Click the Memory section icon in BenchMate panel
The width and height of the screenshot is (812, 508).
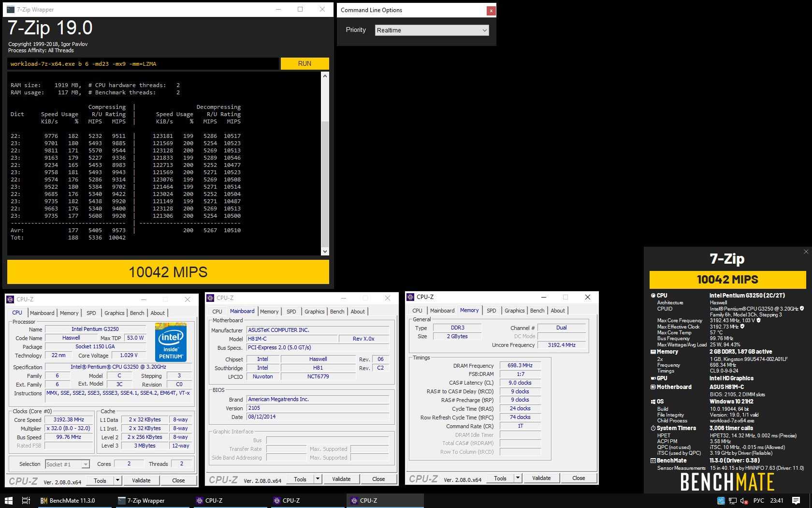point(653,352)
